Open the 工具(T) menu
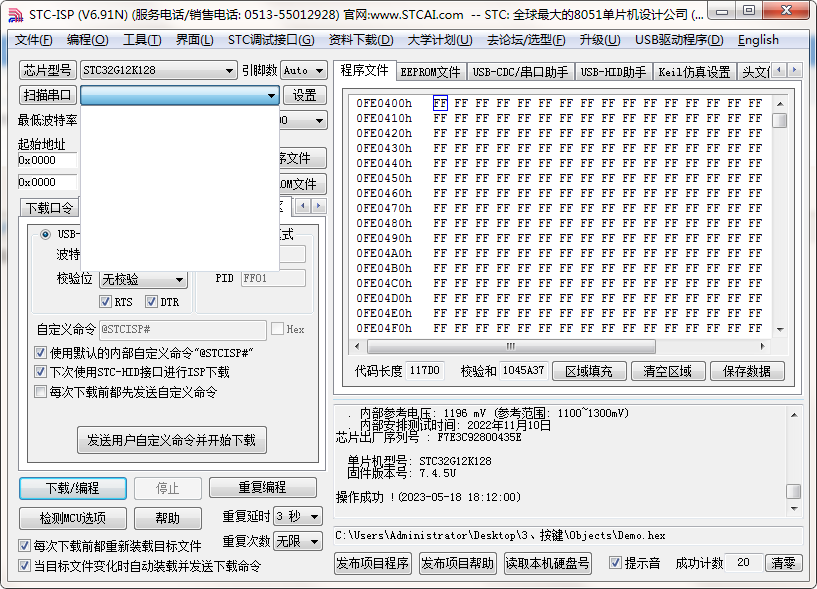Viewport: 817px width, 589px height. coord(142,40)
